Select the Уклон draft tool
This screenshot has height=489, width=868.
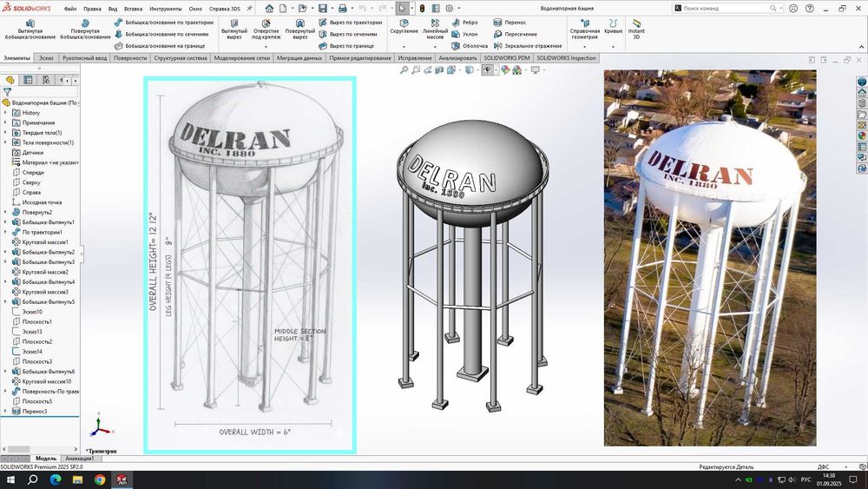[x=465, y=35]
